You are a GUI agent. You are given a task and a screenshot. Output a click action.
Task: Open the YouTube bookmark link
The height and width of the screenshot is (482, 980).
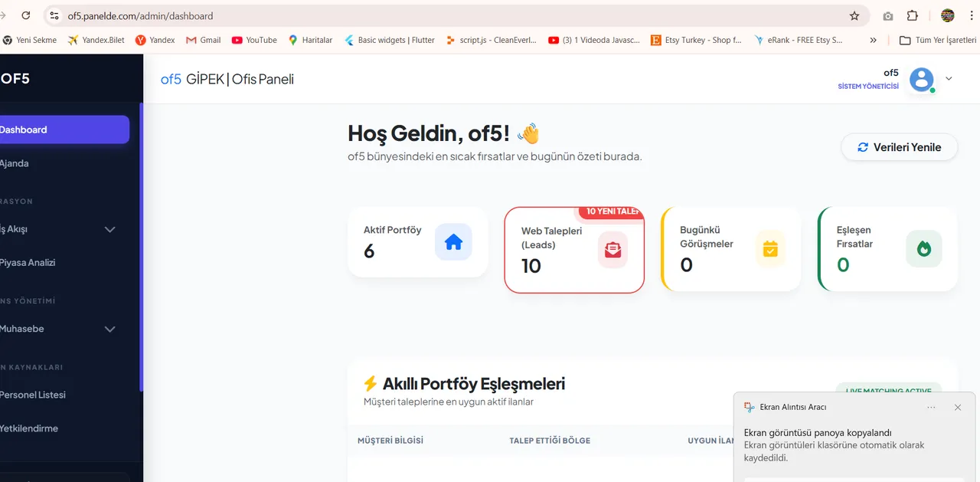pyautogui.click(x=254, y=40)
